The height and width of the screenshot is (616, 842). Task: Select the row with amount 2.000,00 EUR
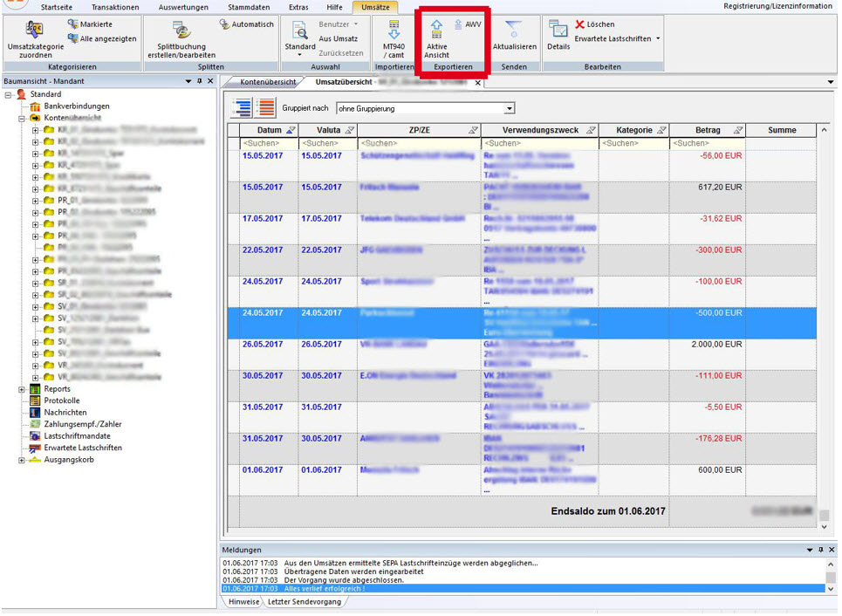click(522, 354)
